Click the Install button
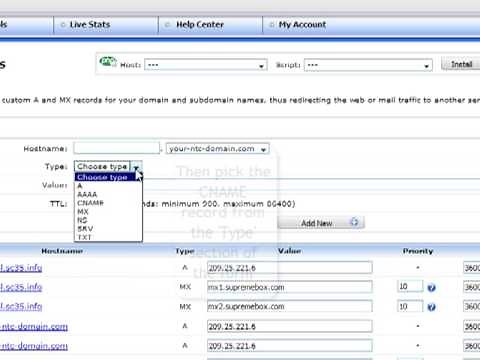Viewport: 480px width, 360px height. pos(461,64)
